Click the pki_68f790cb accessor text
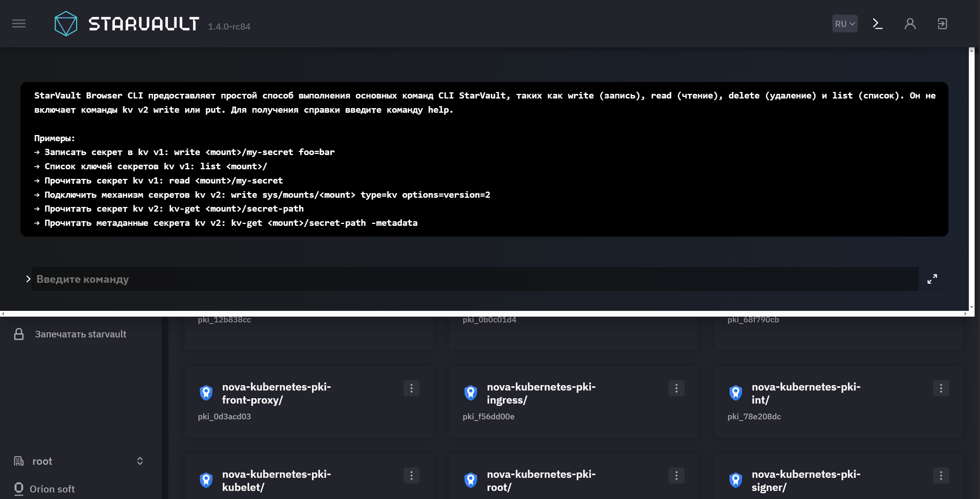The image size is (980, 499). (753, 320)
